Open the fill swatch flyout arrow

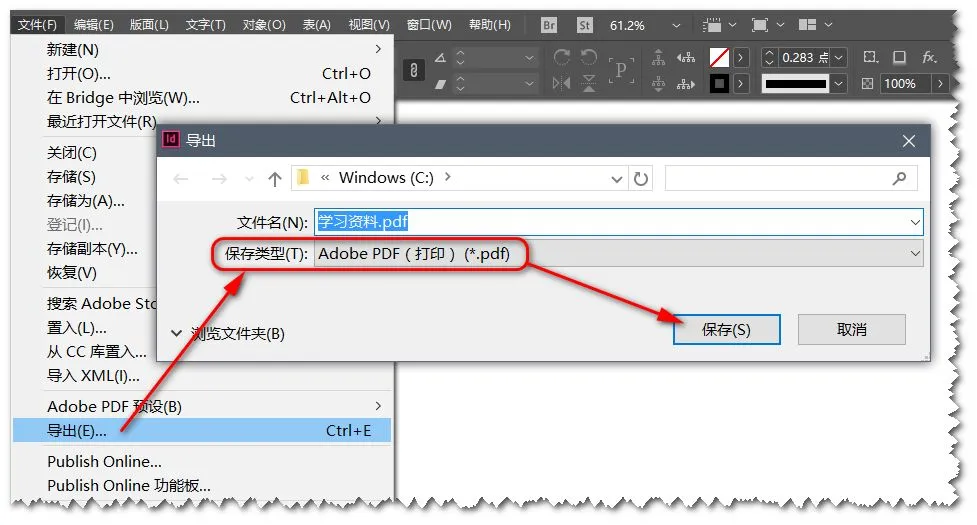[x=740, y=58]
